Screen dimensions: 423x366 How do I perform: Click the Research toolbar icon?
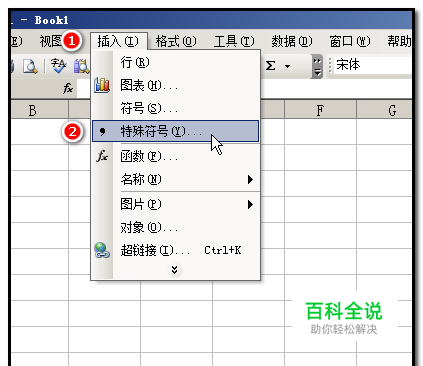(82, 66)
